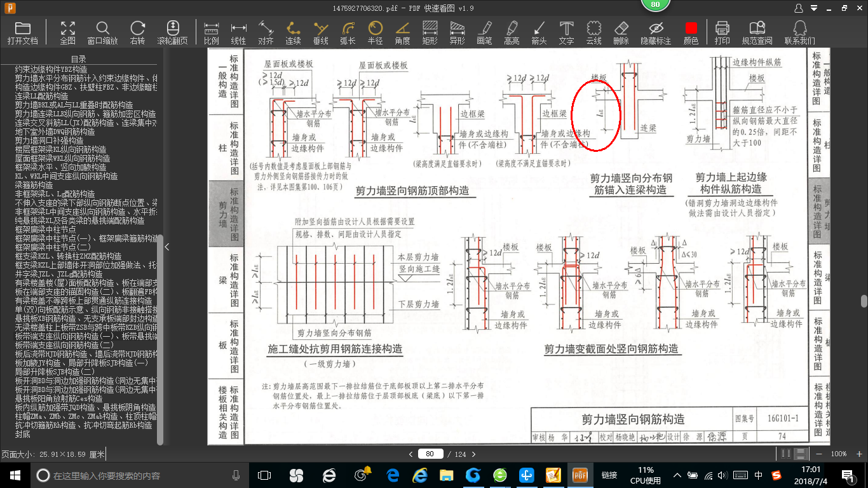Click the page number field showing 80
Viewport: 868px width, 488px height.
point(430,454)
